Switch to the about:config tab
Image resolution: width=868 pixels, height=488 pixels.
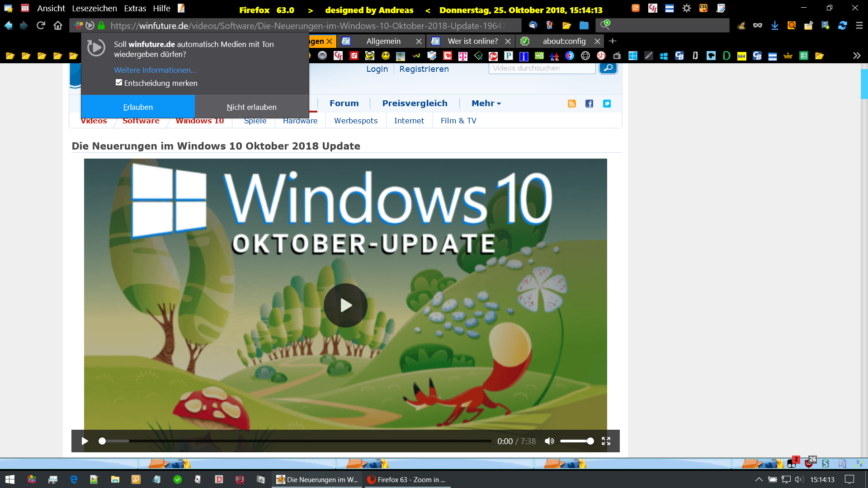564,41
